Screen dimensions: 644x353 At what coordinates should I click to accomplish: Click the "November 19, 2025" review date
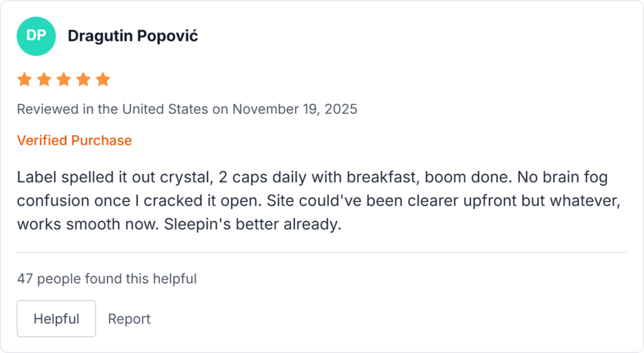(294, 109)
